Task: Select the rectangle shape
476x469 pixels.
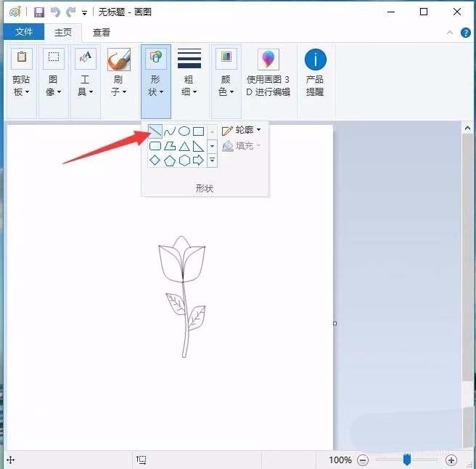Action: (x=199, y=131)
